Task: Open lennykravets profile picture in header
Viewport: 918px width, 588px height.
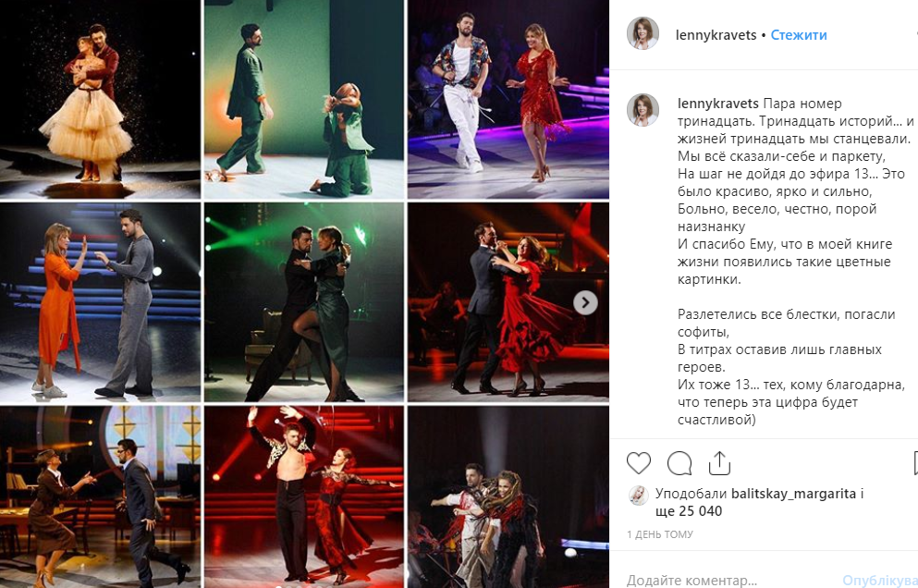Action: 643,34
